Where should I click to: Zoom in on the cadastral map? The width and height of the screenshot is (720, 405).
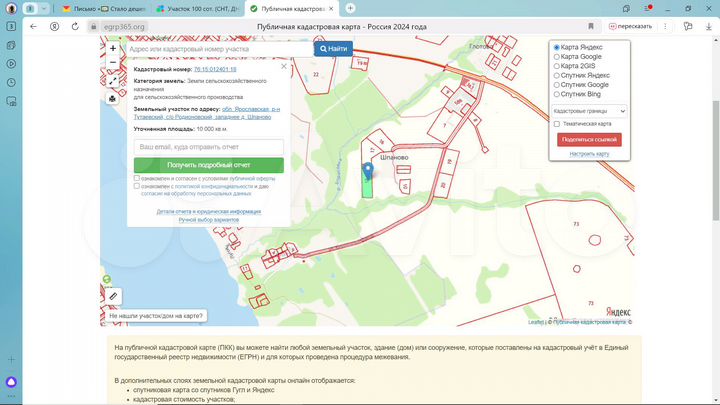coord(113,48)
